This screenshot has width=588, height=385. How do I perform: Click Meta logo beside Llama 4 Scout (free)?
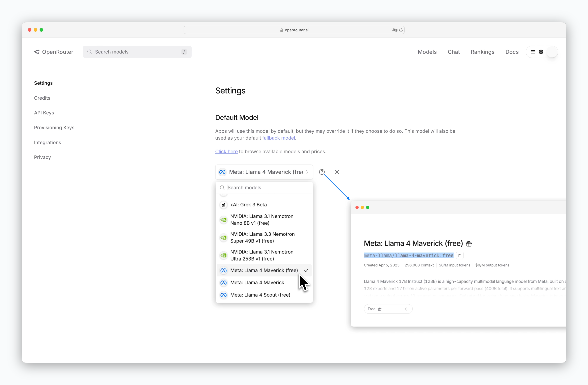[223, 295]
